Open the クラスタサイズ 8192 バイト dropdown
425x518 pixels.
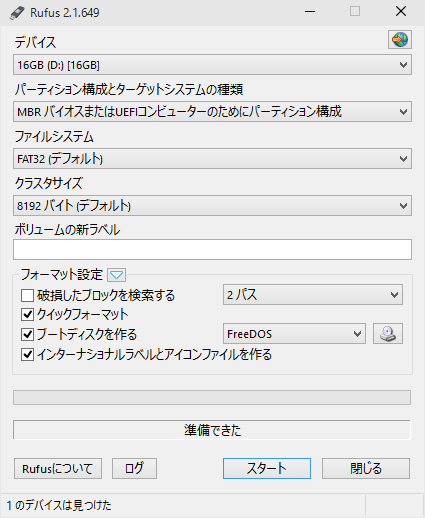click(212, 206)
